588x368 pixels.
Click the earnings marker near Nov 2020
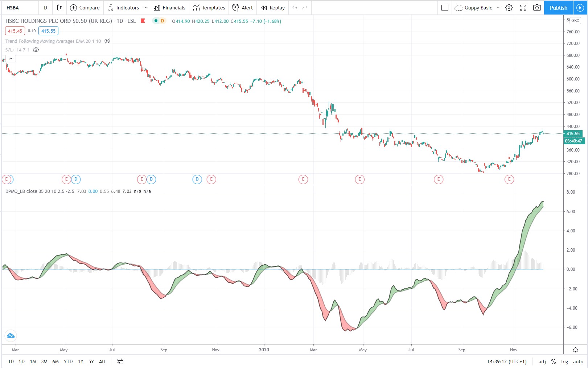(509, 179)
